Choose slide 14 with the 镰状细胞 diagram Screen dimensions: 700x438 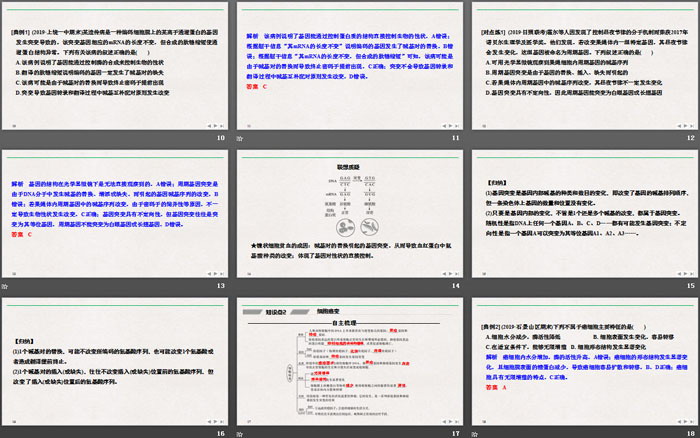(x=350, y=212)
